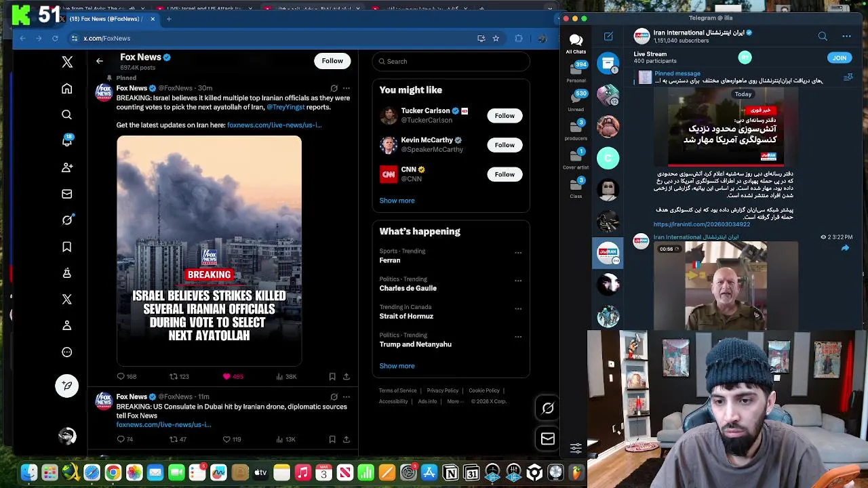Follow Kevin McCarthy
The height and width of the screenshot is (488, 868).
(505, 145)
